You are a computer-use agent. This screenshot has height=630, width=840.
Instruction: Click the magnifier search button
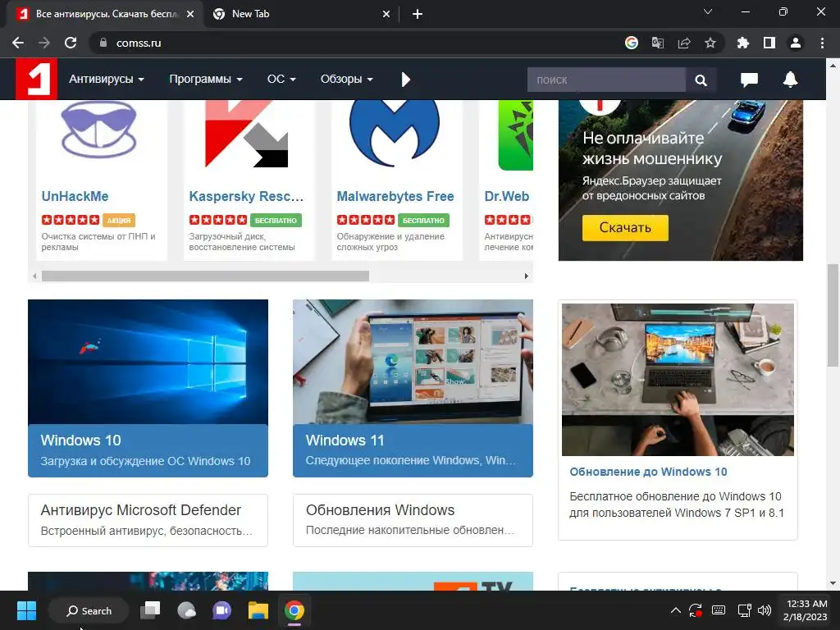tap(701, 80)
